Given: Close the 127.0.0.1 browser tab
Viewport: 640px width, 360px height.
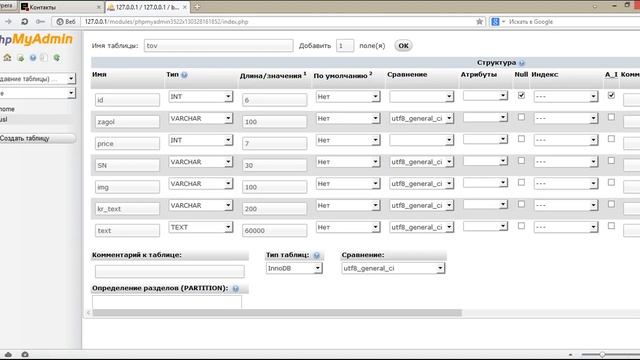Looking at the screenshot, I should [x=185, y=7].
